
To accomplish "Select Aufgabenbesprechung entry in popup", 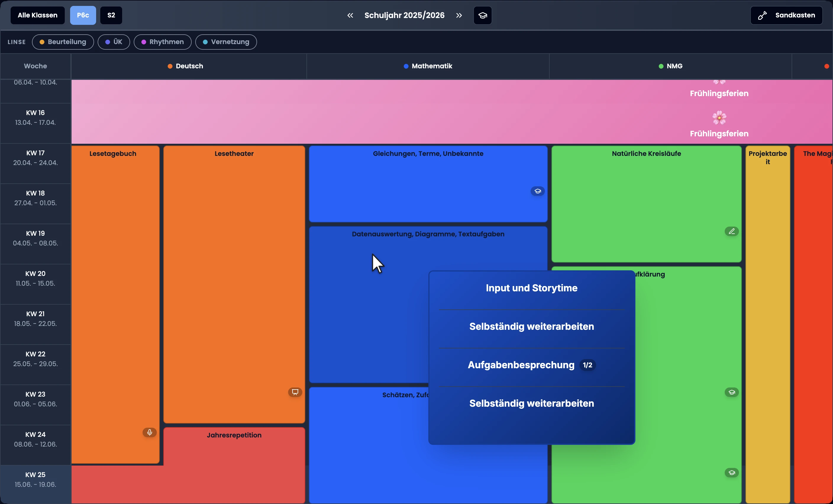I will point(532,365).
